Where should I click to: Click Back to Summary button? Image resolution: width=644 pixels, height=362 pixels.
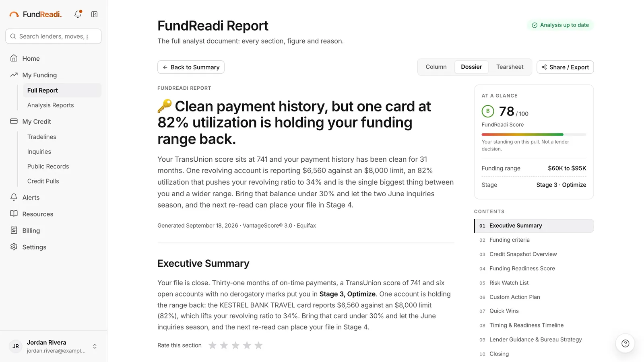click(x=191, y=67)
